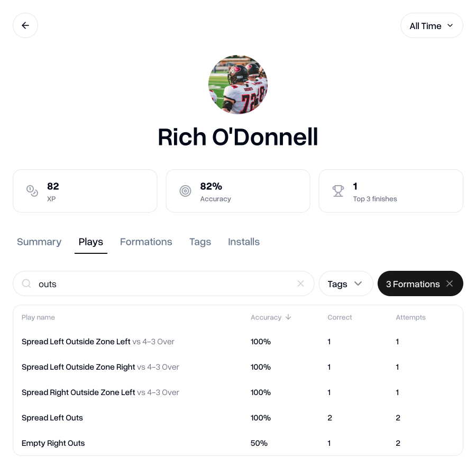Open the 3 Formations filter

(x=413, y=283)
